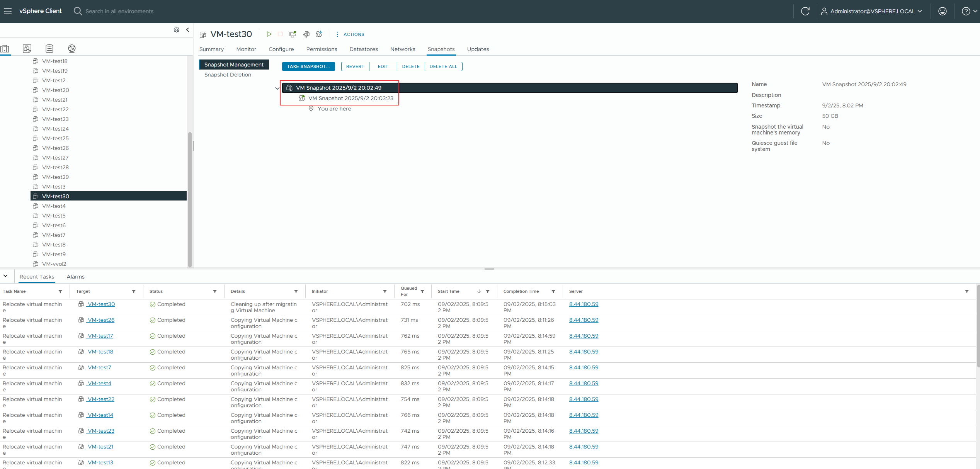Click the take snapshot toolbar icon
This screenshot has width=980, height=469.
pyautogui.click(x=319, y=34)
